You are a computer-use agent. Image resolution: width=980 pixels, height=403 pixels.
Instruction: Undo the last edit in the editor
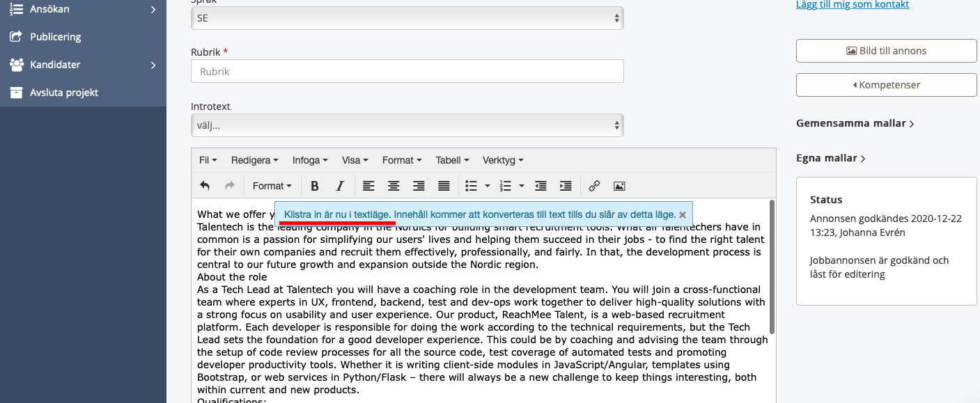point(205,186)
